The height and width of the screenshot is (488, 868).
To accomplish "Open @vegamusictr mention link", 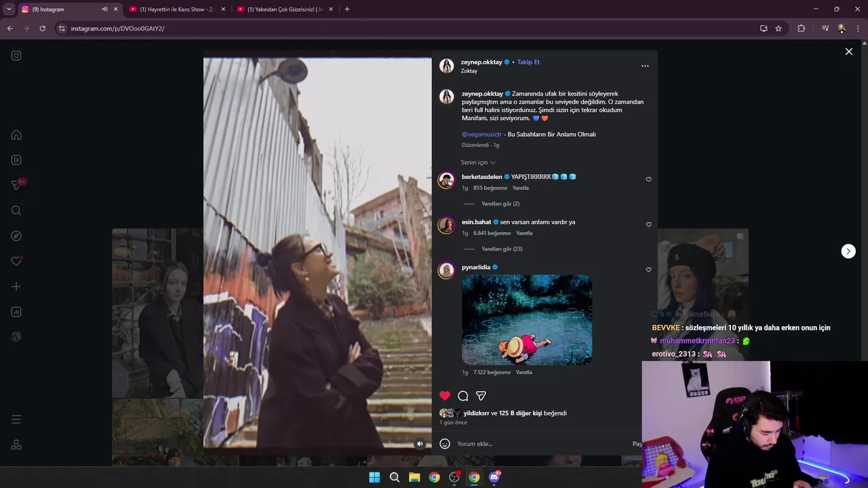I will [481, 134].
